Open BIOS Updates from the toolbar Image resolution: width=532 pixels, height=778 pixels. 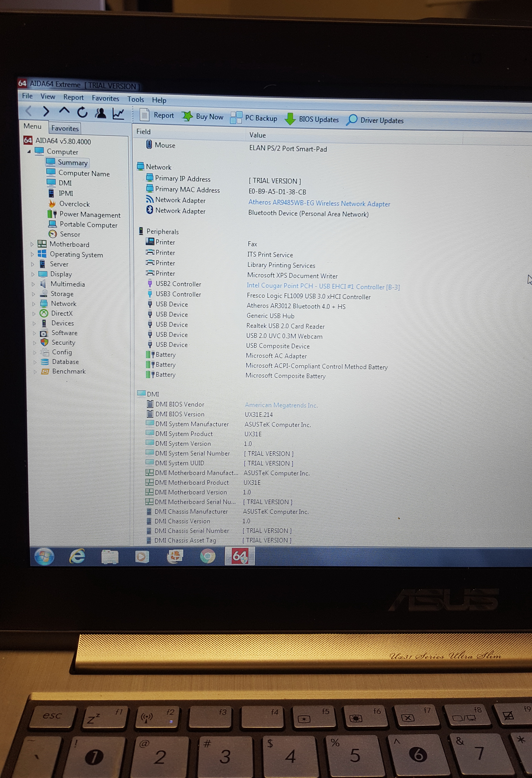[312, 119]
